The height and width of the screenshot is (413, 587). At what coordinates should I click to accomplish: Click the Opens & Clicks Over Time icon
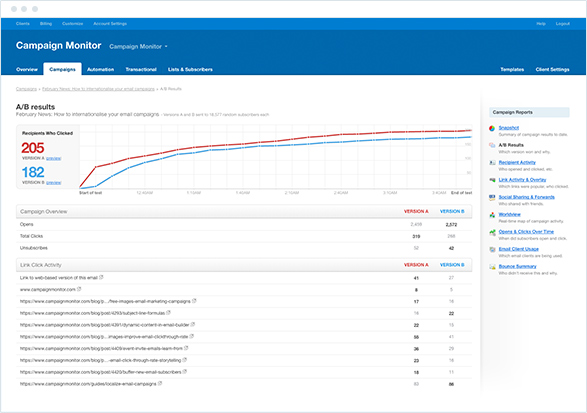coord(492,232)
